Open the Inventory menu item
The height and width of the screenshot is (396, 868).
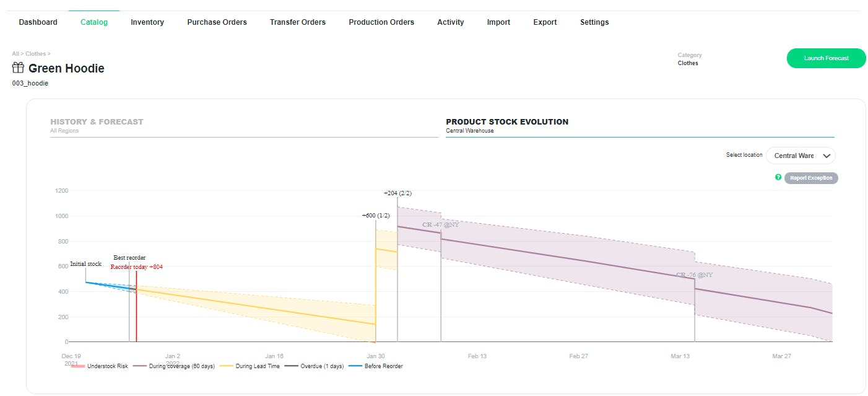147,22
